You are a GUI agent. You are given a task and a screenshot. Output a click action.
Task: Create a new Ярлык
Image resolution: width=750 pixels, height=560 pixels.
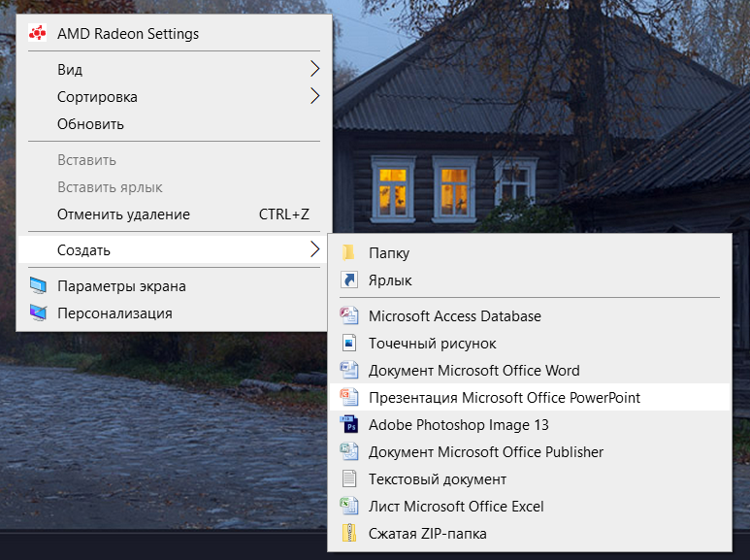(x=530, y=280)
